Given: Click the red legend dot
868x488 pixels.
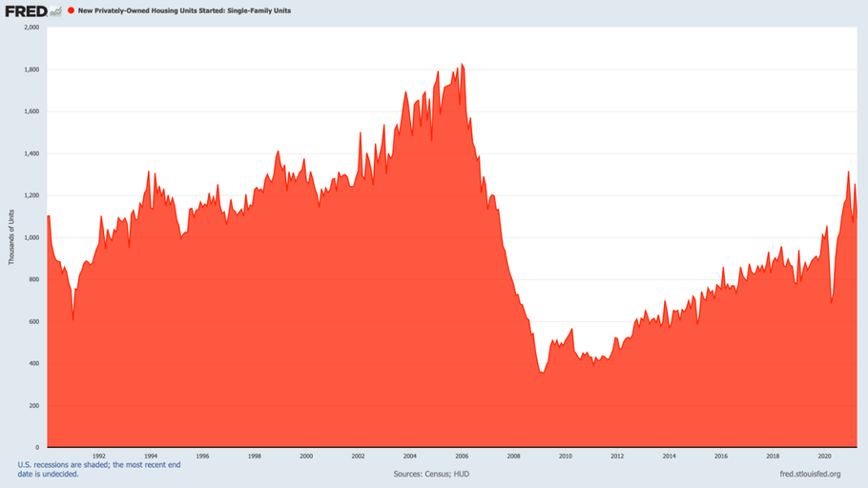Looking at the screenshot, I should click(x=71, y=10).
